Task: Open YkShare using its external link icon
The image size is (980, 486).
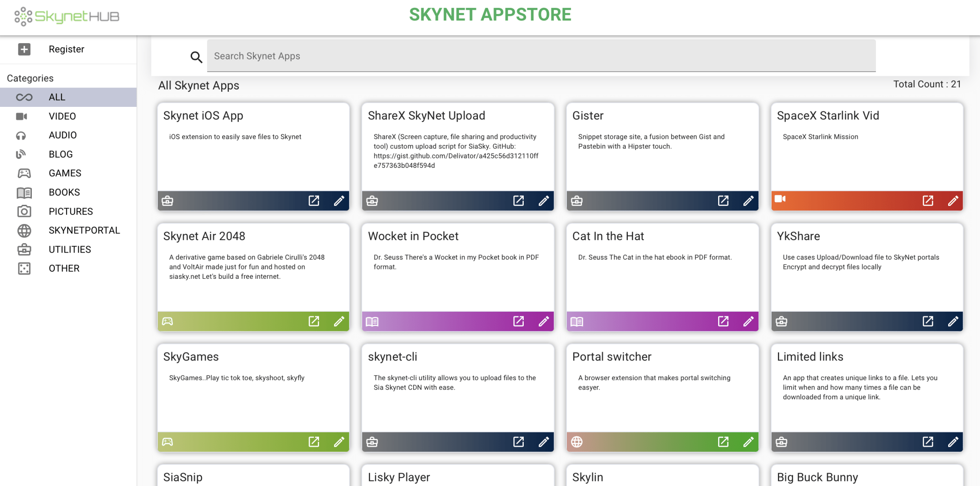Action: click(928, 322)
